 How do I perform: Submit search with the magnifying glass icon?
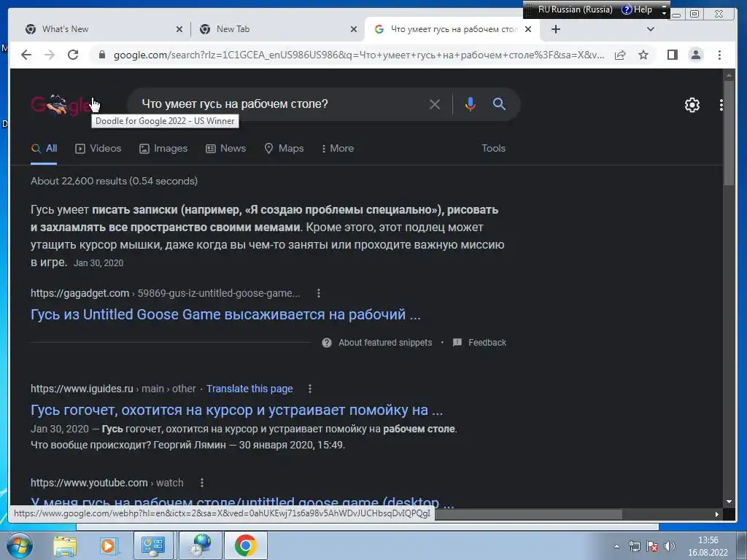499,104
